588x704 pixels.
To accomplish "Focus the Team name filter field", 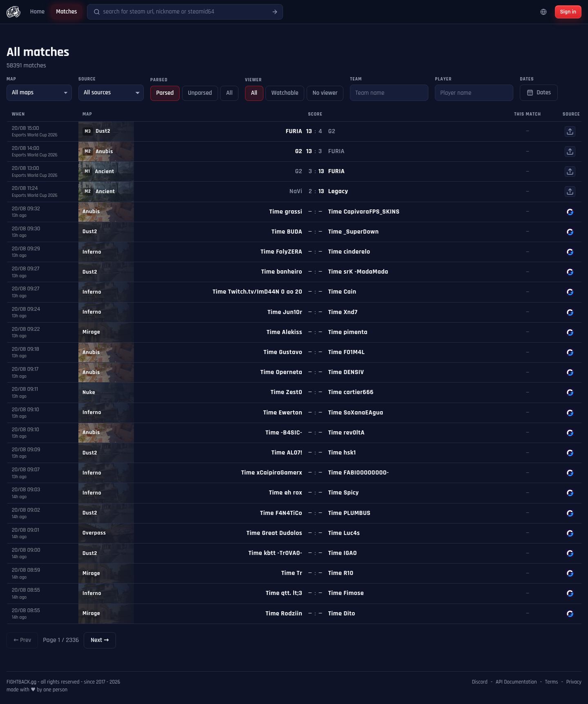I will click(389, 93).
